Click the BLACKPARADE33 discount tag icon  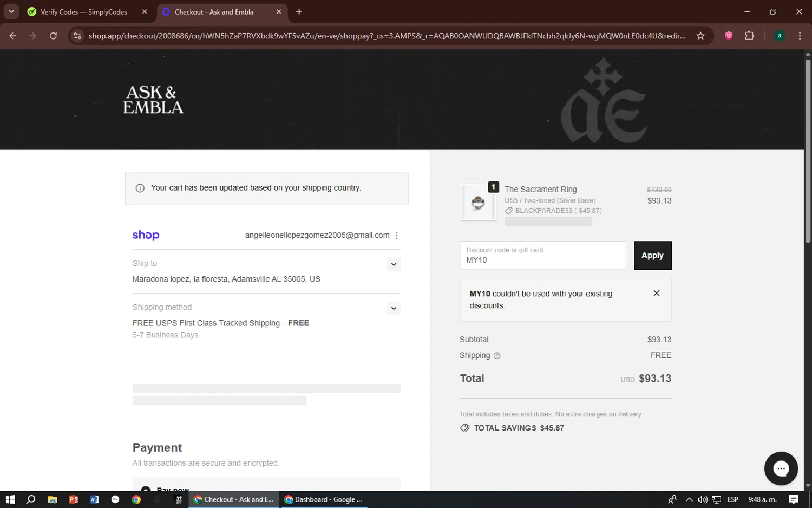(508, 211)
